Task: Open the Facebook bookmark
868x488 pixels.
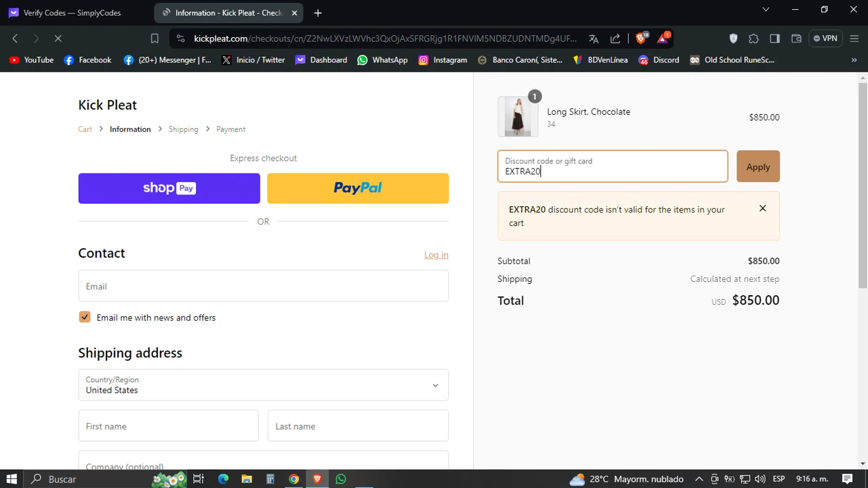Action: coord(88,60)
